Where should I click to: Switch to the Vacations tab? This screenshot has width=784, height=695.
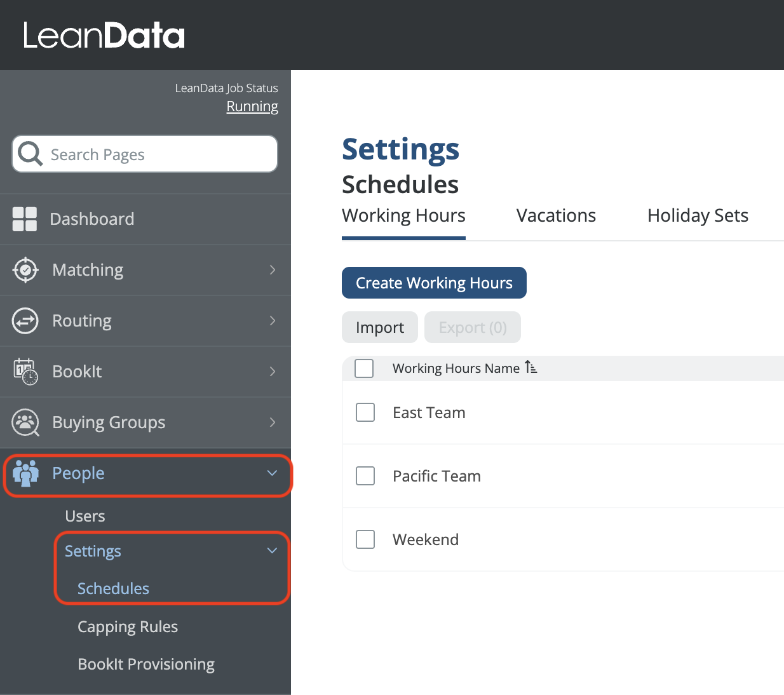tap(556, 216)
